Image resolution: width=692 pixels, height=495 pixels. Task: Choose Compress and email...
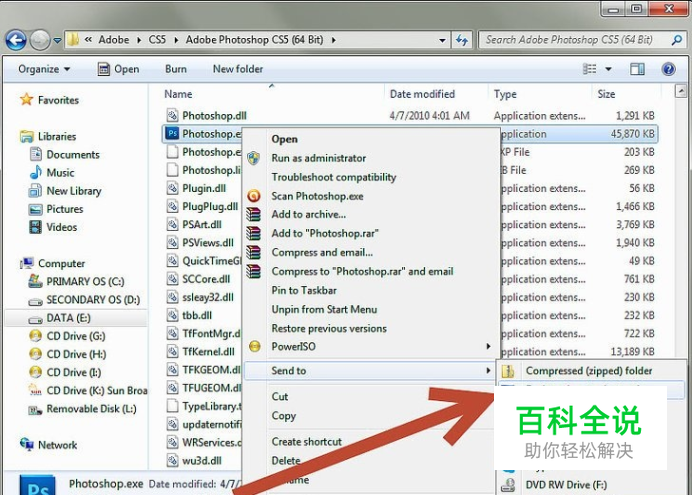(322, 253)
